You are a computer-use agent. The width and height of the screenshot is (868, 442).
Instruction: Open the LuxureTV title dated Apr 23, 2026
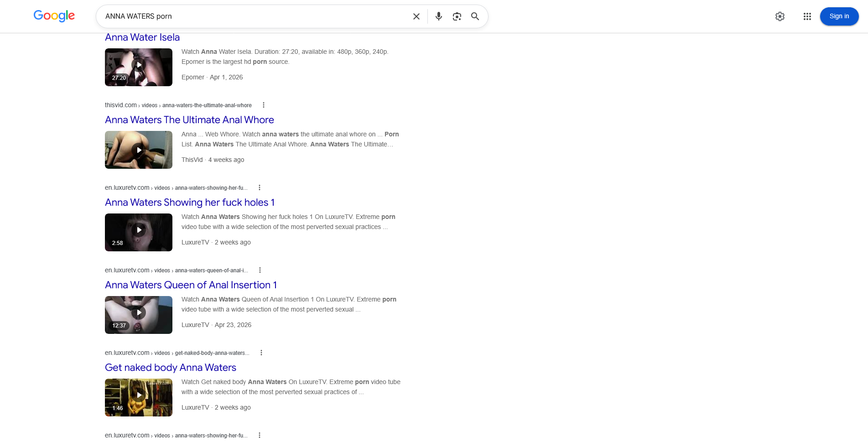point(191,285)
